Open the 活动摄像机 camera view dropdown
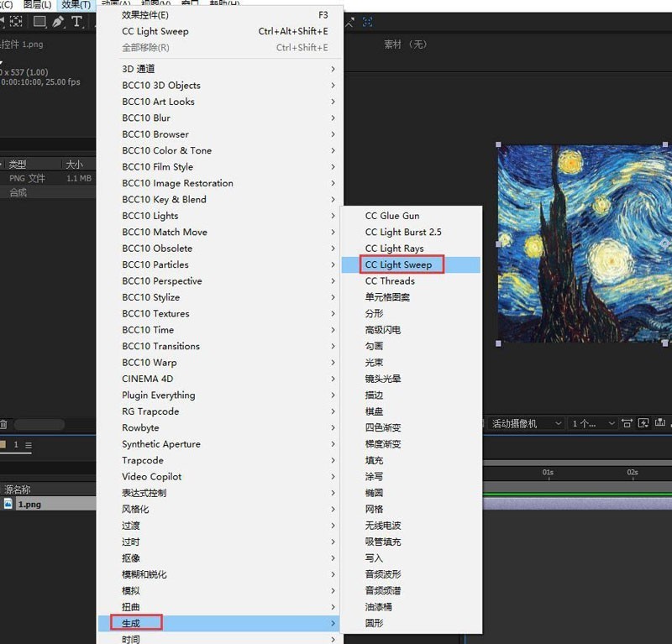The height and width of the screenshot is (644, 672). pos(521,424)
